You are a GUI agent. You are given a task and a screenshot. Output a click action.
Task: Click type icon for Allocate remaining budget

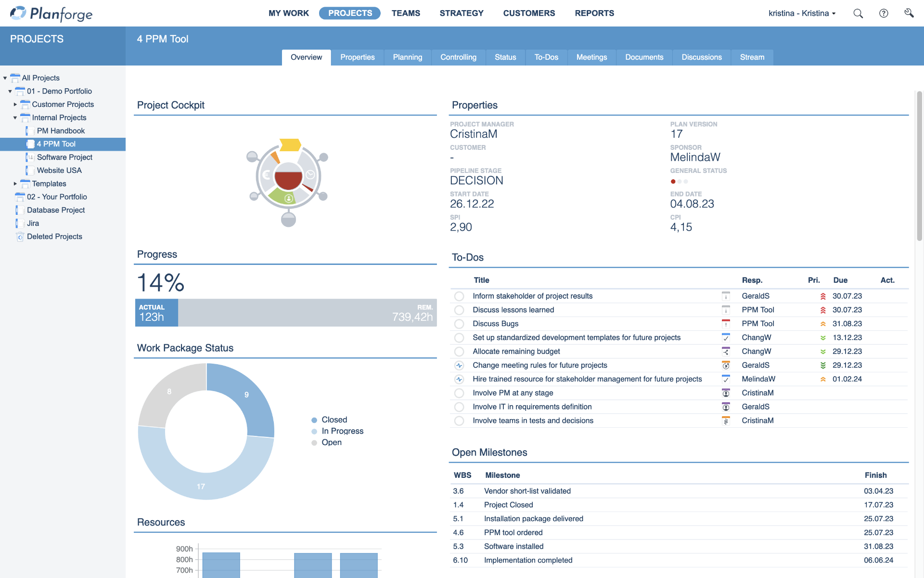pyautogui.click(x=726, y=352)
